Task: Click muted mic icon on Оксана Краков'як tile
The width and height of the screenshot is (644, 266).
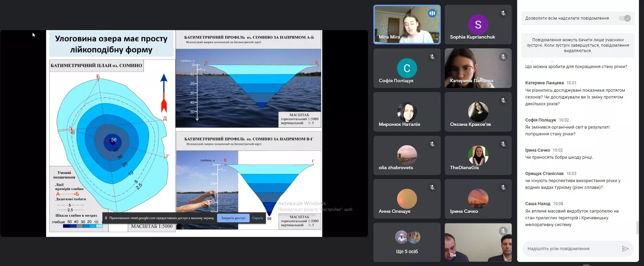Action: click(x=503, y=101)
